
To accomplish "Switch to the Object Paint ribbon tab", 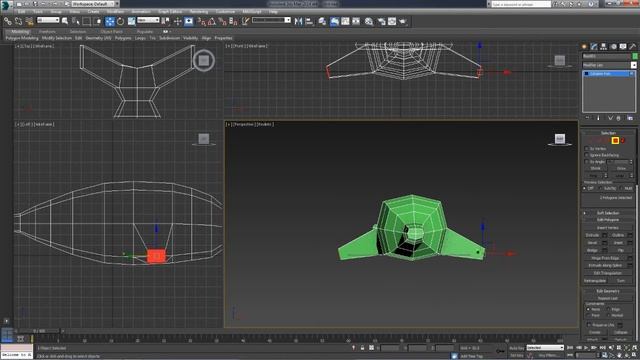I will (x=111, y=31).
